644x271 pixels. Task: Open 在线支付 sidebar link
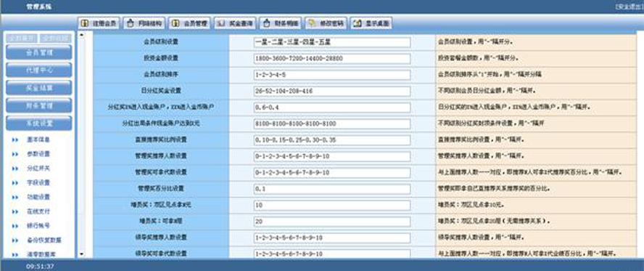point(38,211)
